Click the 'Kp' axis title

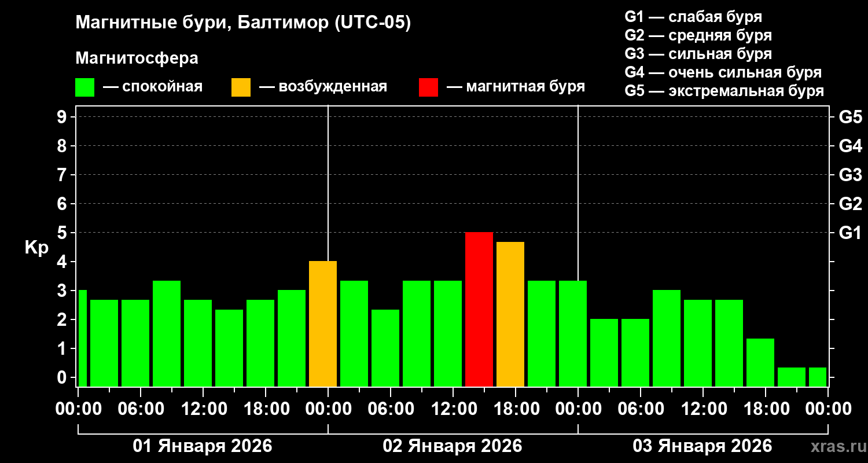36,248
